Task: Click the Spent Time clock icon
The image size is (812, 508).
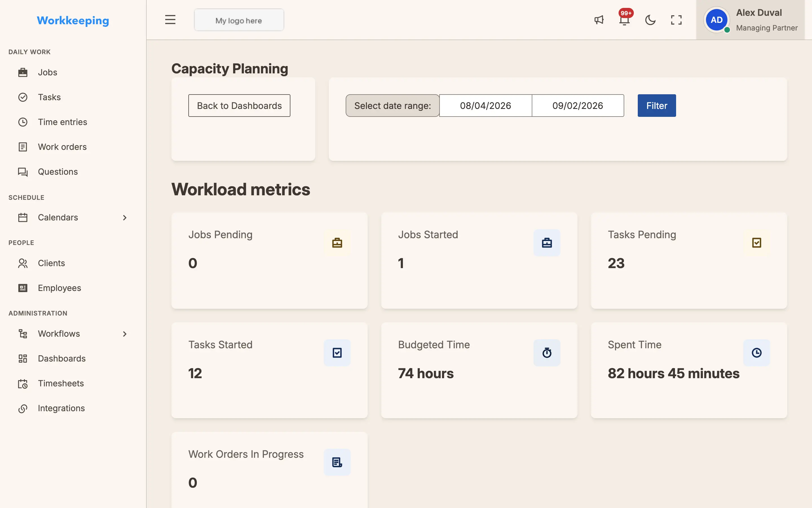Action: (756, 353)
